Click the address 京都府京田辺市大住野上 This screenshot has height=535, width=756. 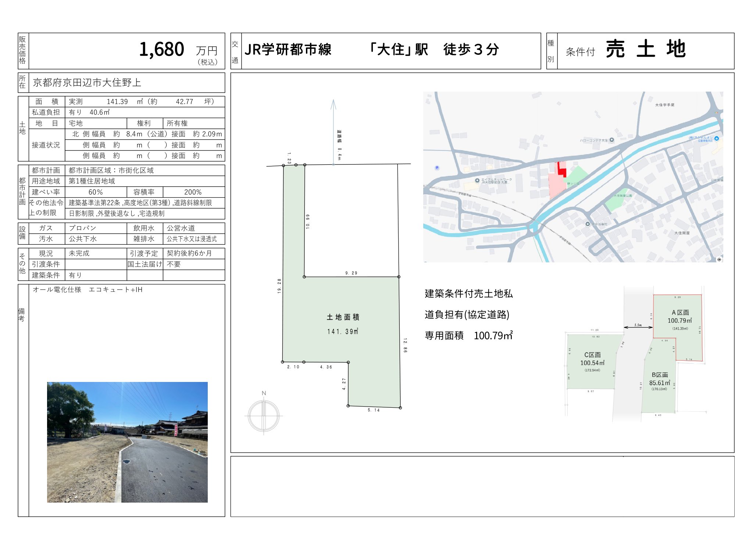(87, 82)
